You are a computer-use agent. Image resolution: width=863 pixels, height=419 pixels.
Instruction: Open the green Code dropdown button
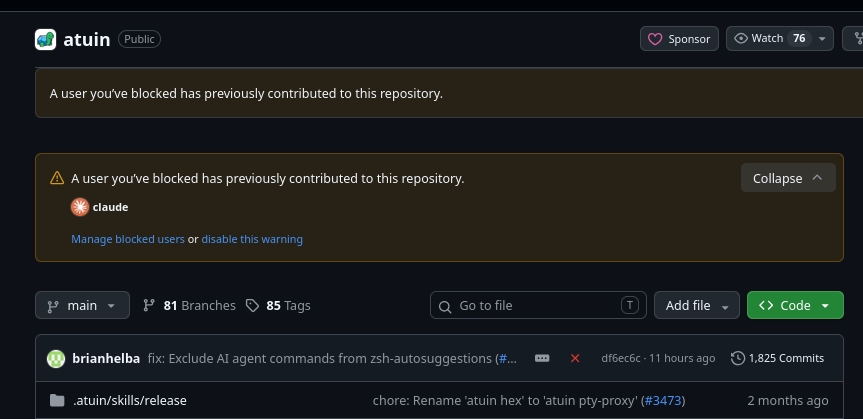coord(795,306)
